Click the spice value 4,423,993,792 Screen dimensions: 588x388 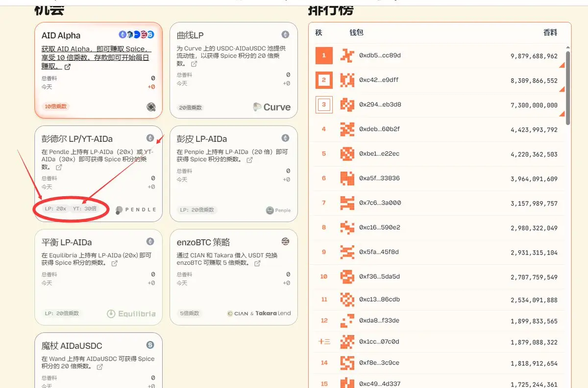tap(534, 129)
